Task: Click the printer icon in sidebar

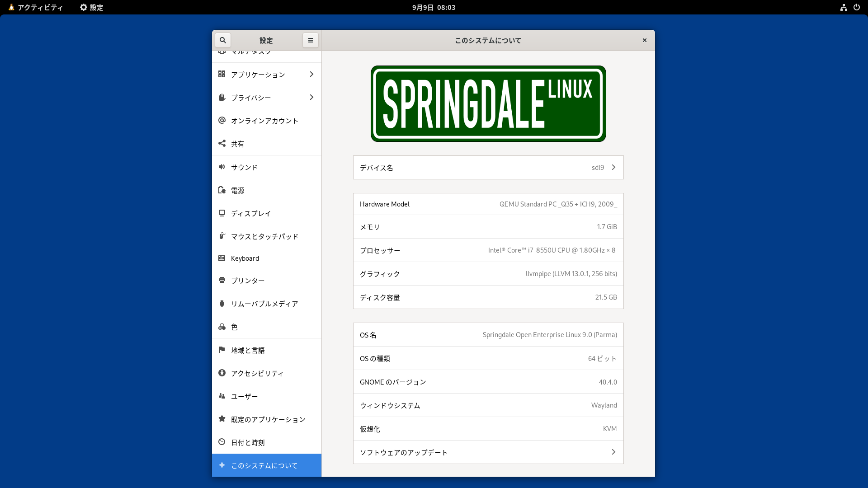Action: [x=222, y=280]
